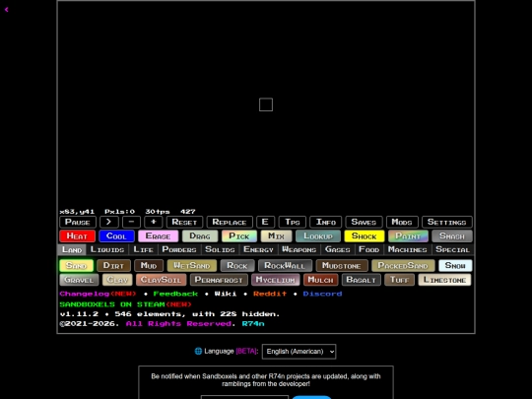This screenshot has width=532, height=399.
Task: Toggle Replace mode
Action: (x=230, y=222)
